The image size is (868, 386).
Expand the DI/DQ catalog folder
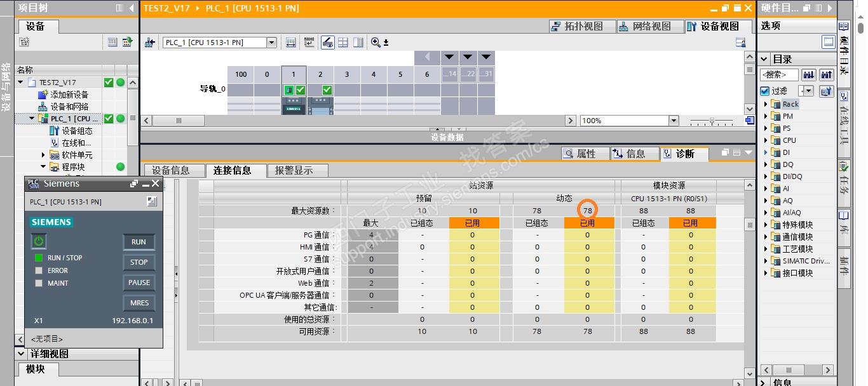pyautogui.click(x=766, y=176)
